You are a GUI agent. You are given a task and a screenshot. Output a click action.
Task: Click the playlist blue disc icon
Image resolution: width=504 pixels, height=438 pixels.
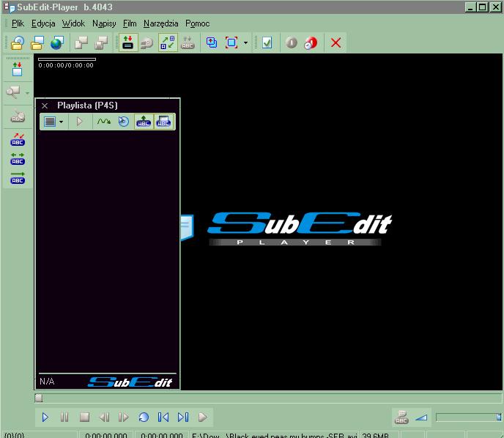click(x=123, y=122)
